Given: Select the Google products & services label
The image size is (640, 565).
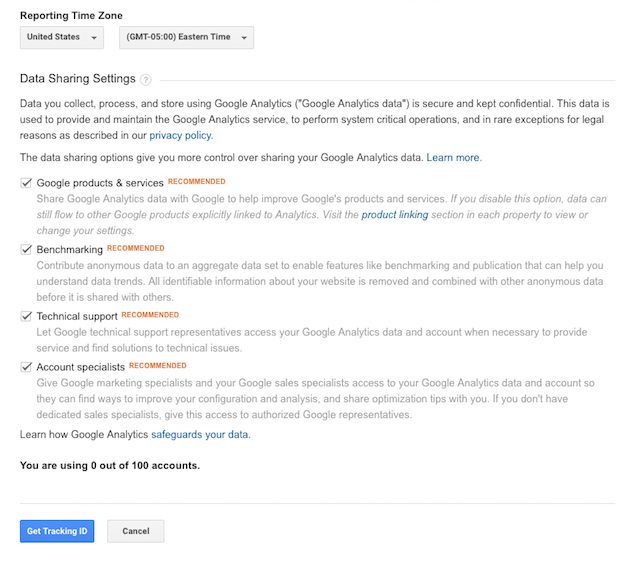Looking at the screenshot, I should [100, 183].
